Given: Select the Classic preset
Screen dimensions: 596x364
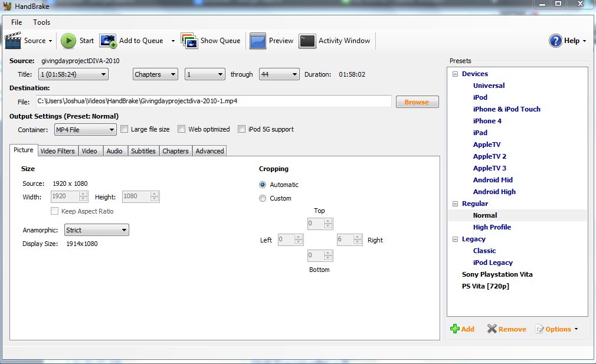Looking at the screenshot, I should click(x=484, y=251).
